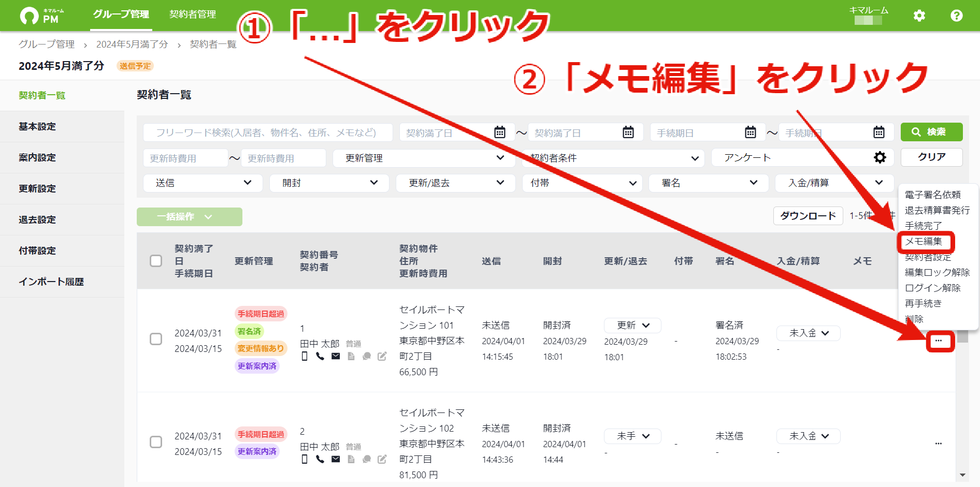Viewport: 980px width, 487px height.
Task: Click the chat bubble icon for contract 2
Action: pyautogui.click(x=367, y=459)
